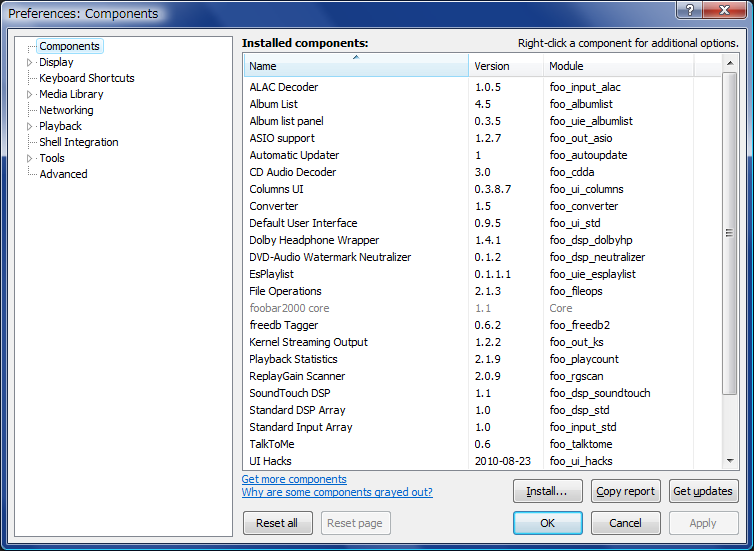
Task: Sort components by Name column header
Action: [x=356, y=65]
